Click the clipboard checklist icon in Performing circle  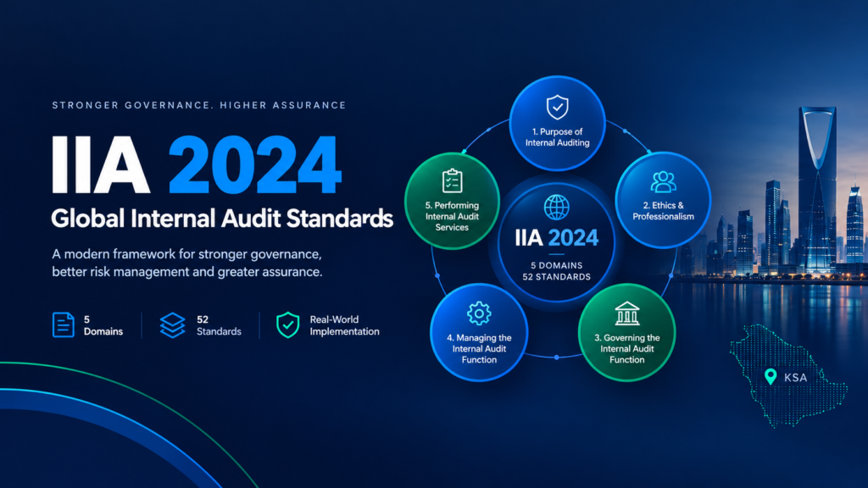click(453, 181)
